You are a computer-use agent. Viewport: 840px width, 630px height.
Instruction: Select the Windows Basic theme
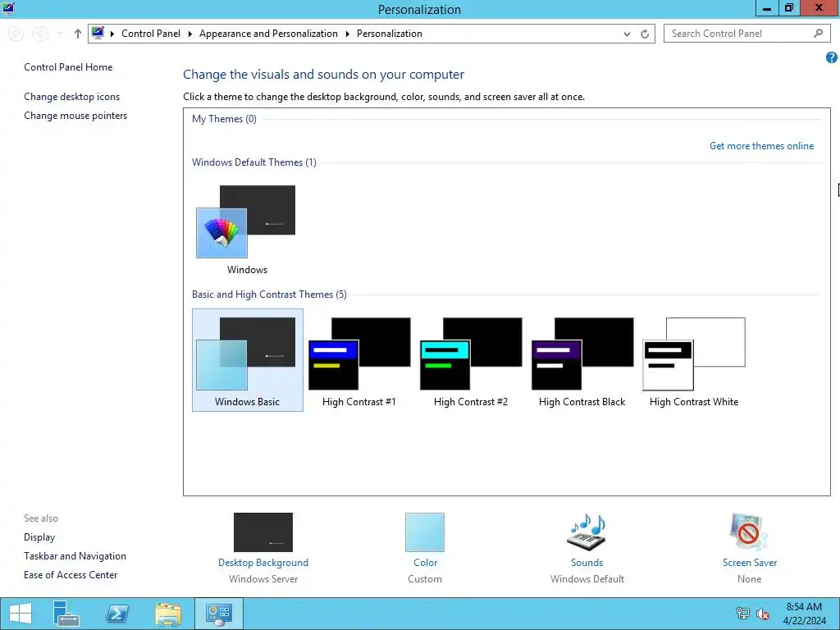point(248,360)
